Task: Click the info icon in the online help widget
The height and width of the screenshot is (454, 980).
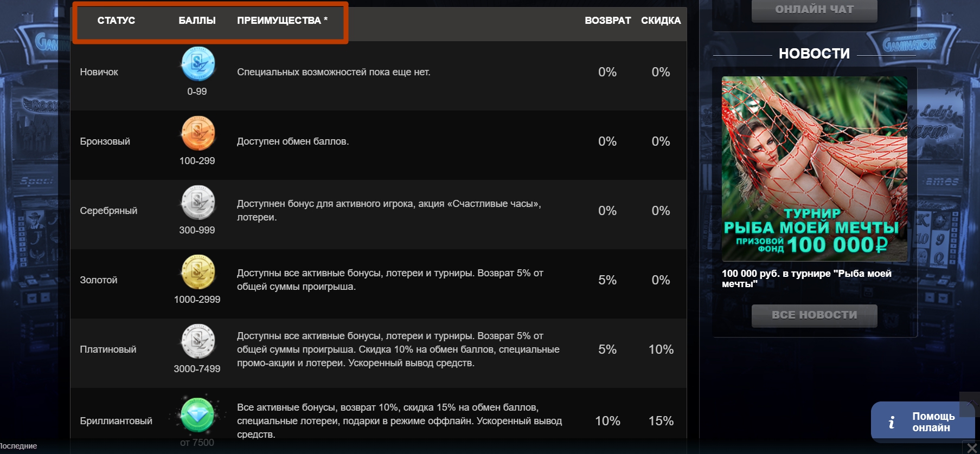Action: click(x=891, y=422)
